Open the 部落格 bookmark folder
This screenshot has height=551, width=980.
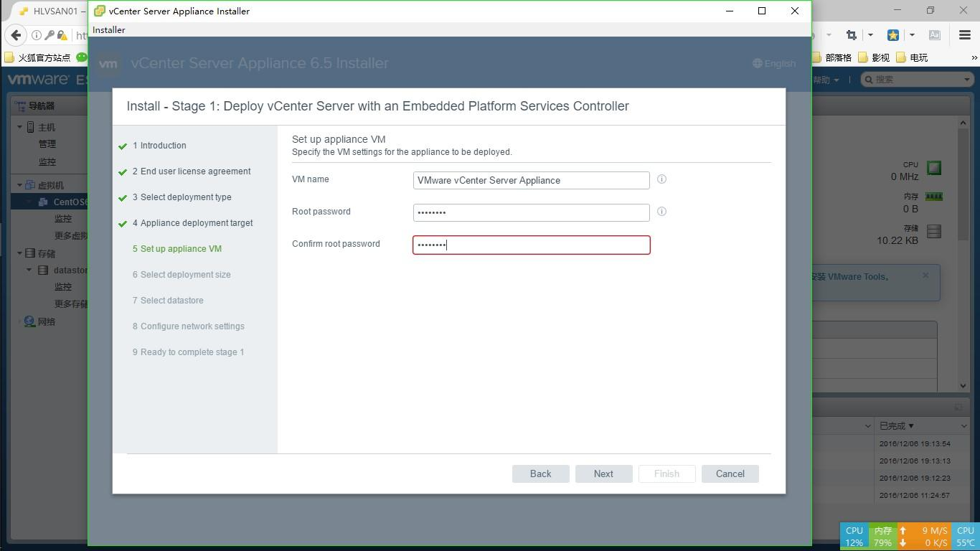point(832,57)
